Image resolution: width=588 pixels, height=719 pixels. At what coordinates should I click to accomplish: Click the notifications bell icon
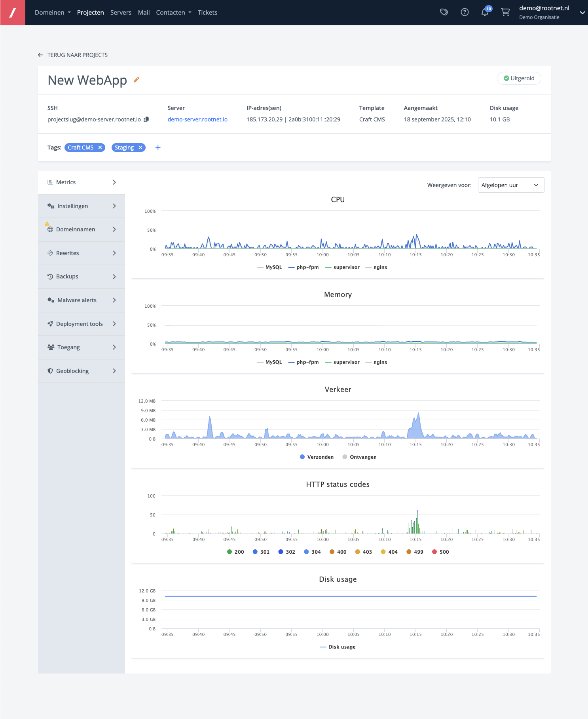click(x=485, y=12)
